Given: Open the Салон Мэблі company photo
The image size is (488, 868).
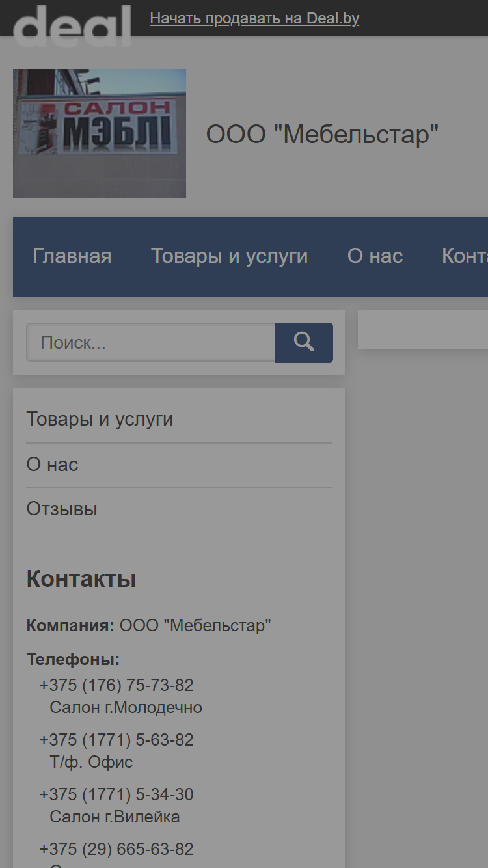Looking at the screenshot, I should [100, 133].
